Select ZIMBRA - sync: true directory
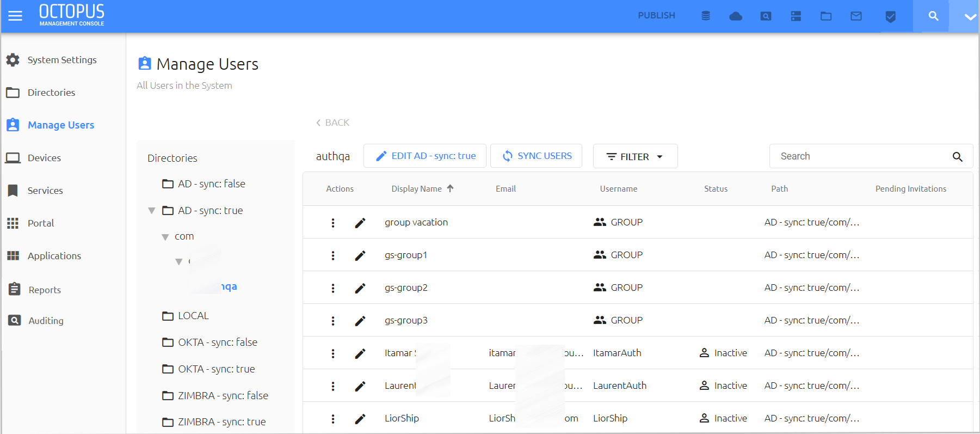 (214, 422)
